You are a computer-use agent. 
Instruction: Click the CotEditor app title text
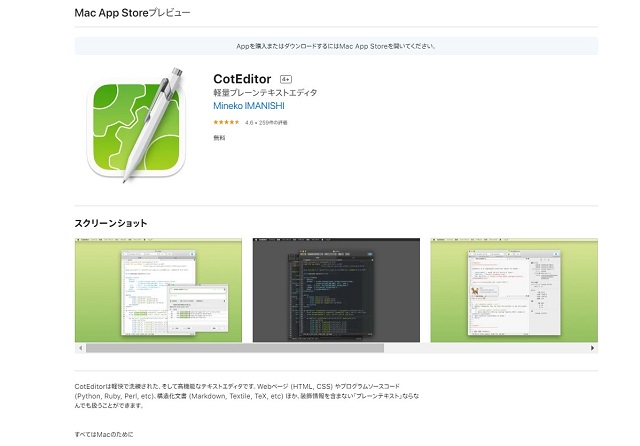[x=242, y=79]
